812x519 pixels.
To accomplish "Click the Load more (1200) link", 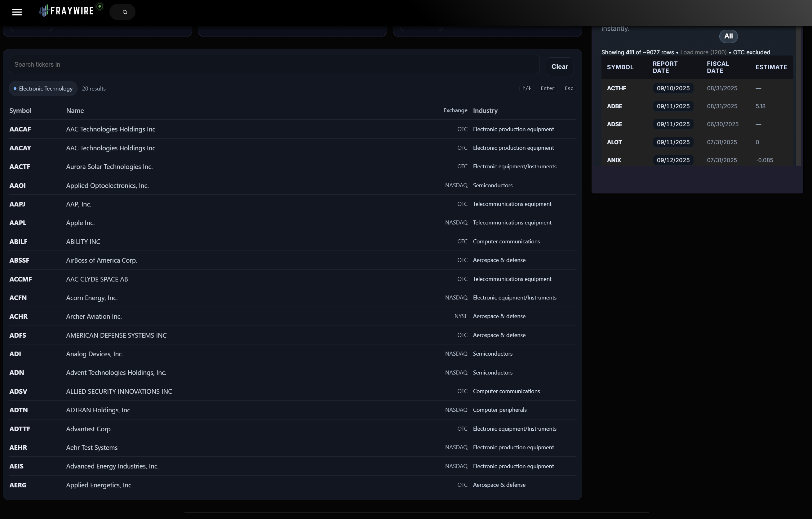I will (x=703, y=52).
